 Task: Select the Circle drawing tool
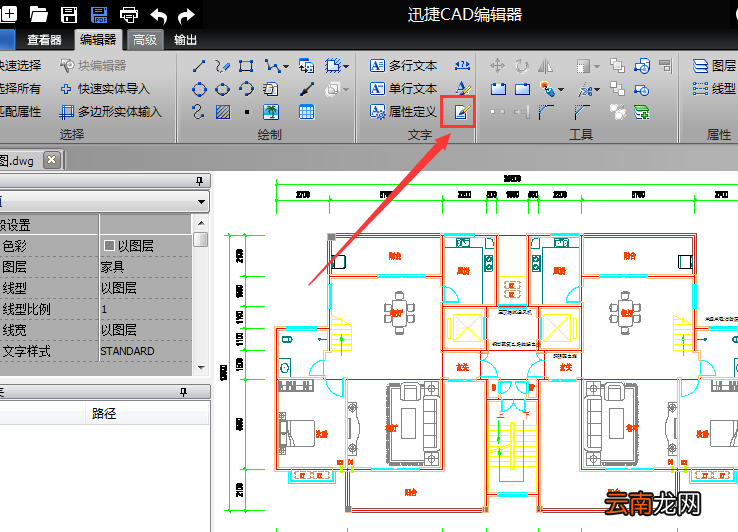pyautogui.click(x=199, y=89)
